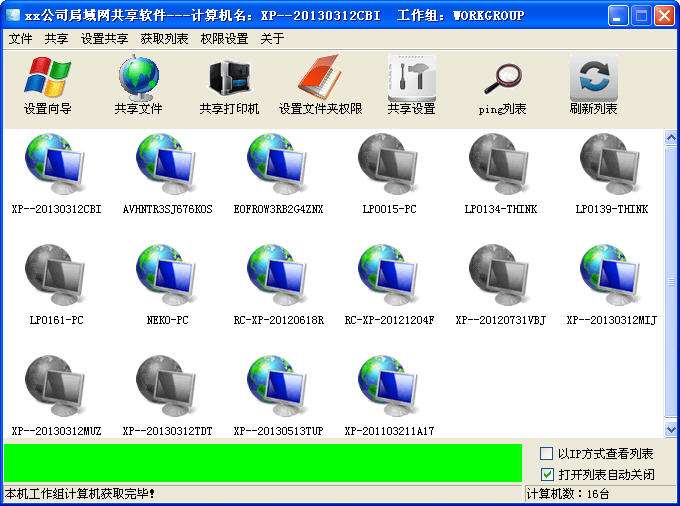The width and height of the screenshot is (680, 506).
Task: Open the 设置共享 menu
Action: [x=105, y=39]
